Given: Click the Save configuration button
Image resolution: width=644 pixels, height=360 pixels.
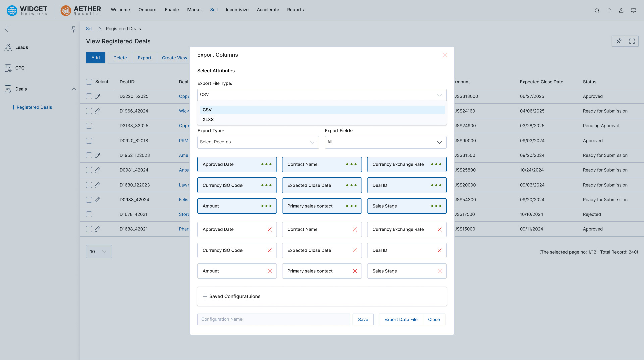Looking at the screenshot, I should coord(363,320).
